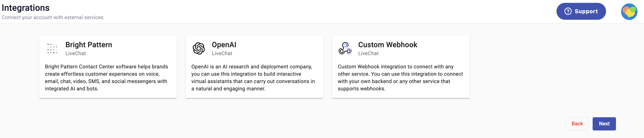Click 'Connect your account with external services' subtitle
Image resolution: width=644 pixels, height=138 pixels.
click(x=53, y=17)
